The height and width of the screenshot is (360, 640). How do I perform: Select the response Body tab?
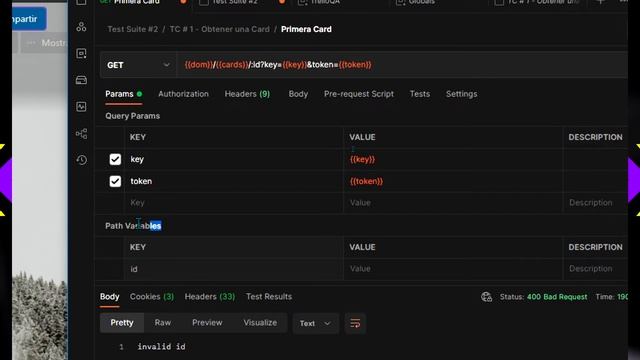tap(109, 297)
